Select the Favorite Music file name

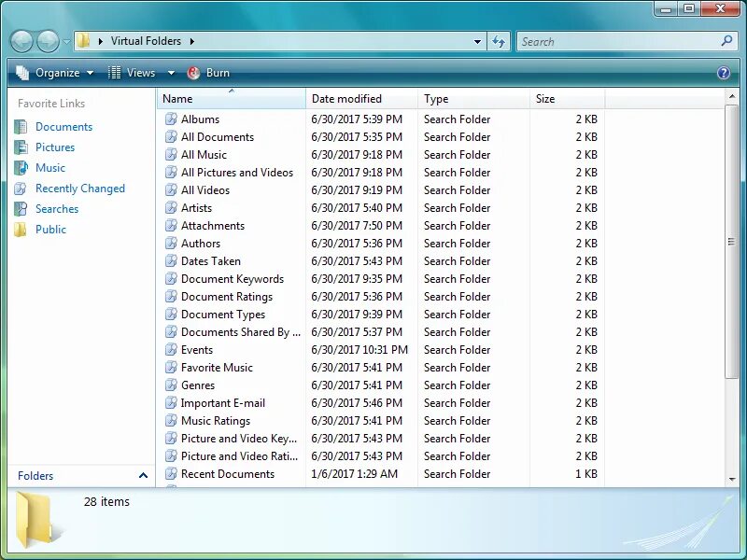[217, 368]
